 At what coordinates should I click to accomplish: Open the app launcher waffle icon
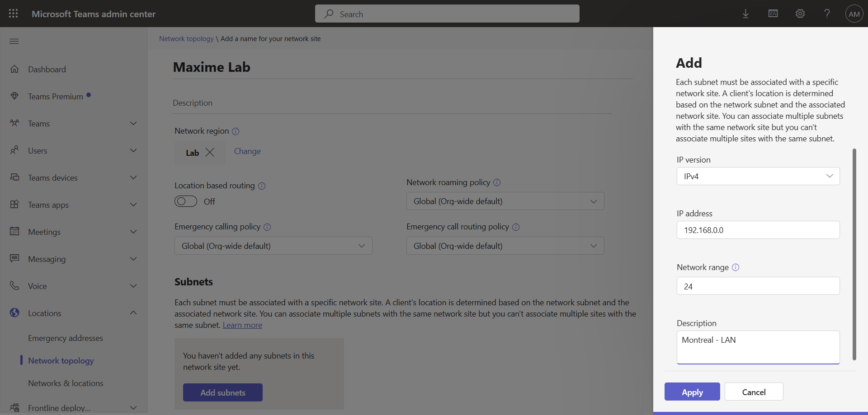(14, 14)
